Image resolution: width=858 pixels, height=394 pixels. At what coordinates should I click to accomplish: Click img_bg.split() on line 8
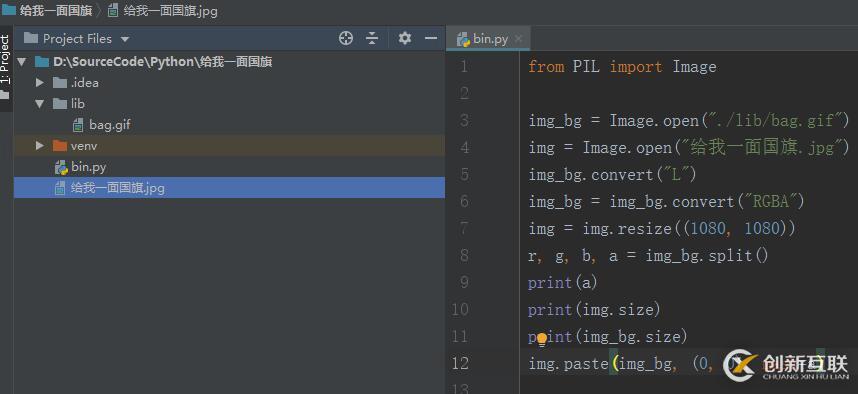(707, 256)
